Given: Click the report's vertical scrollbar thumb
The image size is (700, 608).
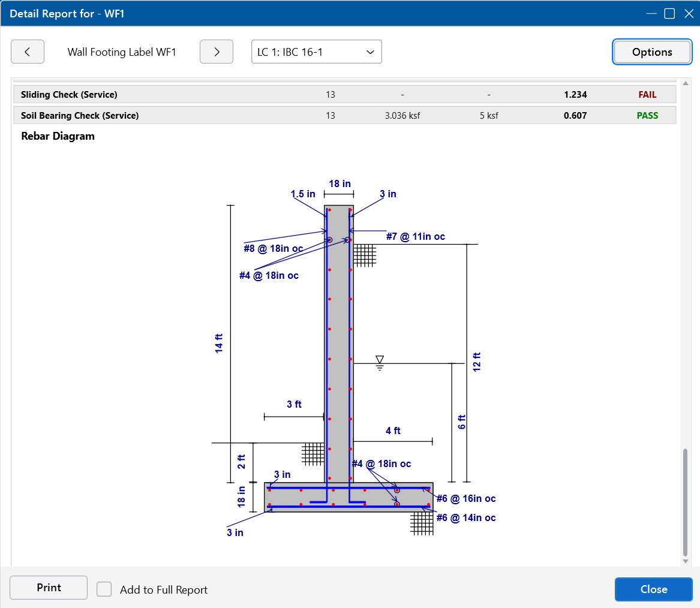Looking at the screenshot, I should point(686,501).
